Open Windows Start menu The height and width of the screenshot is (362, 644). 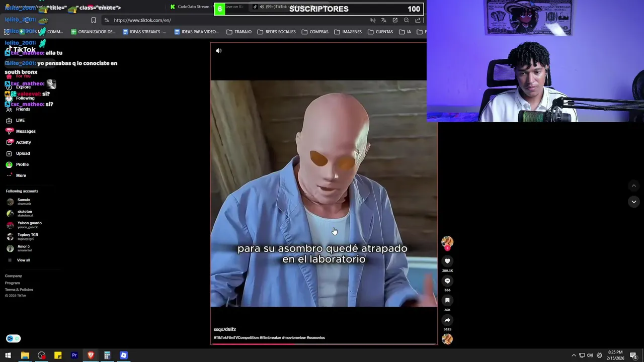click(x=8, y=355)
